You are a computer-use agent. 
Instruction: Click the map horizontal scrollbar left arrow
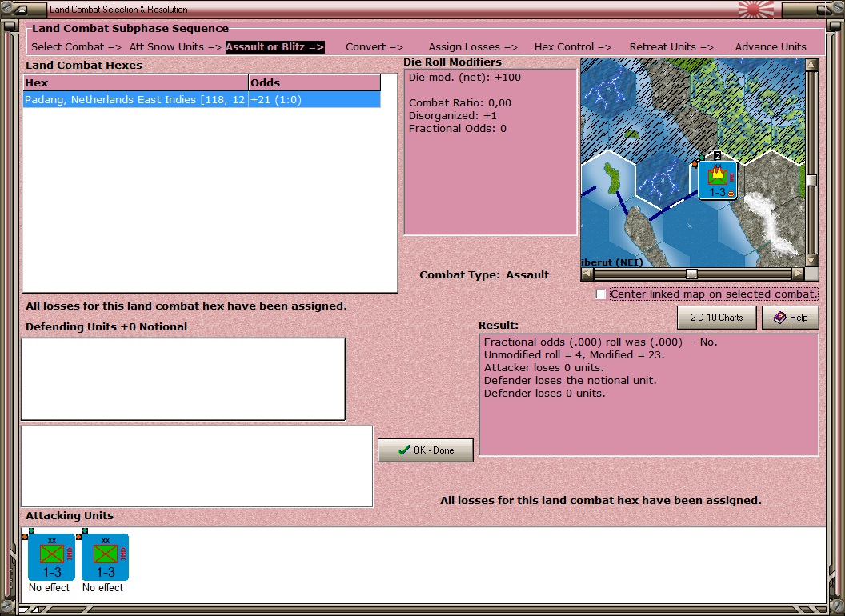587,274
